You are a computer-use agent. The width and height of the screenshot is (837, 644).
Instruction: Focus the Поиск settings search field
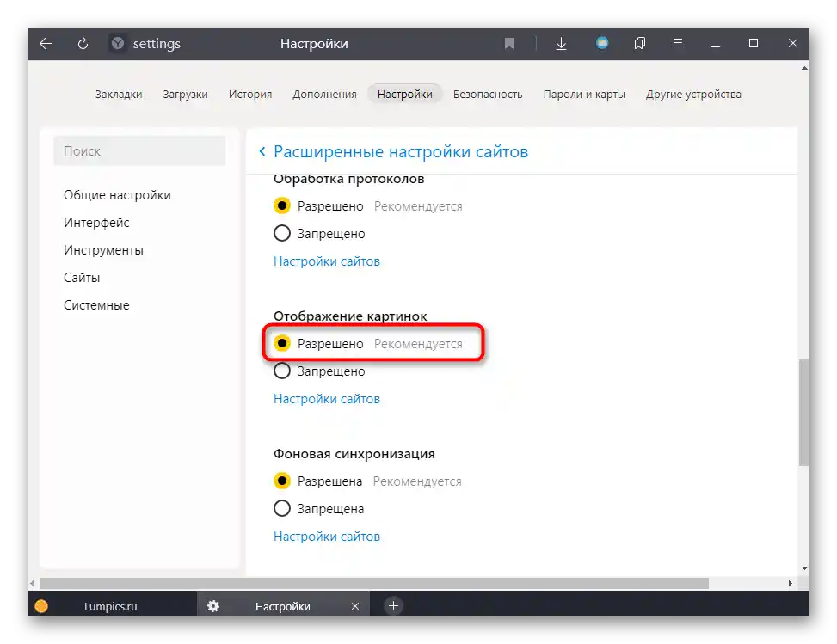139,151
